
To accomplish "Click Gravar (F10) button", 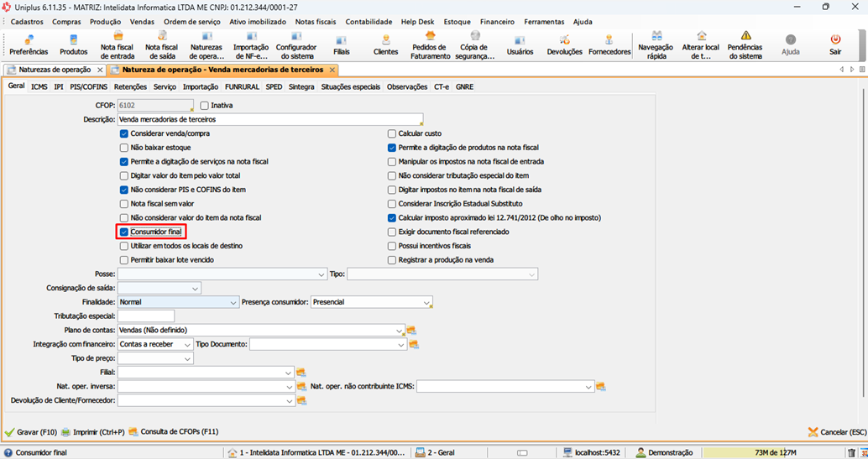I will tap(31, 432).
